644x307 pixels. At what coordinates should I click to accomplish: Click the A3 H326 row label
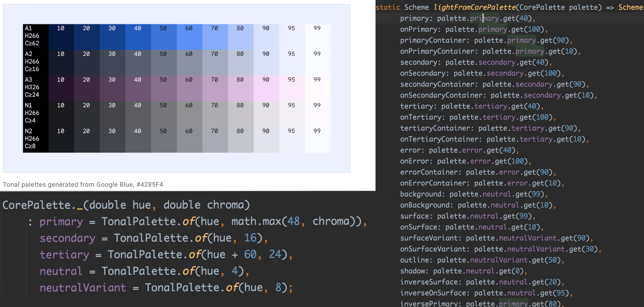[36, 88]
